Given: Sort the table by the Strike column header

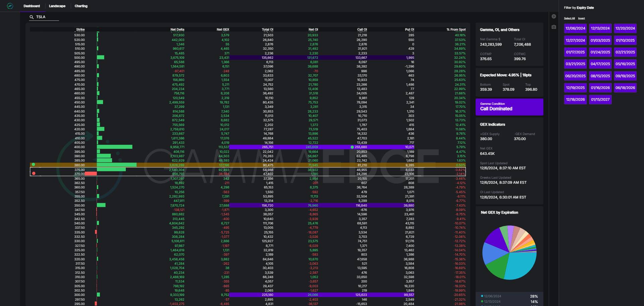Looking at the screenshot, I should pos(80,30).
